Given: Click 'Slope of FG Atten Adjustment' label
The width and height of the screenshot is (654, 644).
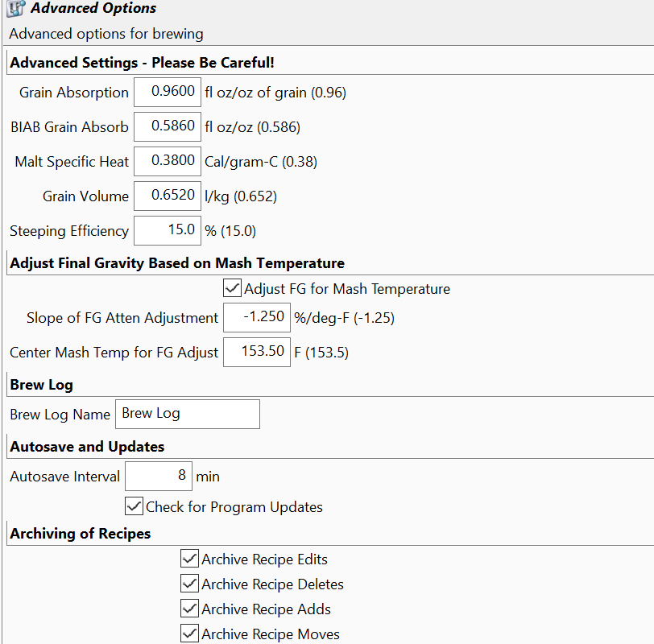Looking at the screenshot, I should [122, 318].
